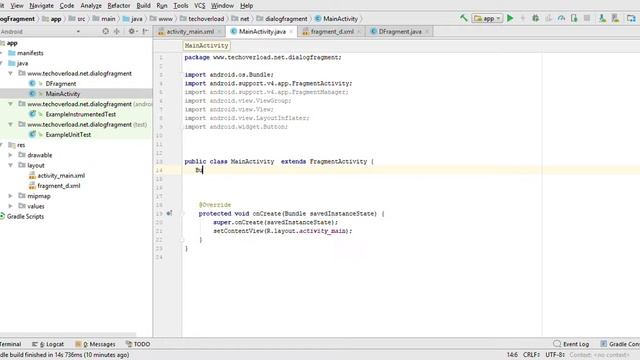
Task: Open the VCS menu
Action: point(200,6)
